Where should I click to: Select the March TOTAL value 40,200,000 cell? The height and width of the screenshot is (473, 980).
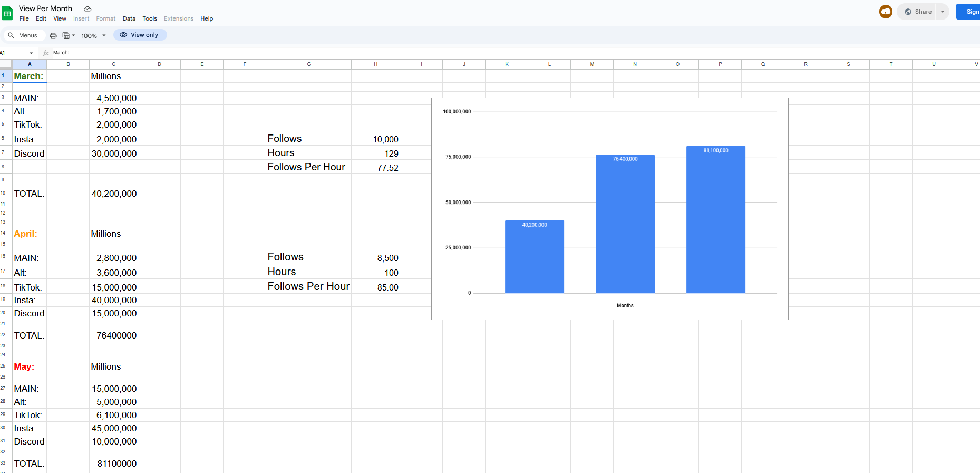[x=114, y=194]
